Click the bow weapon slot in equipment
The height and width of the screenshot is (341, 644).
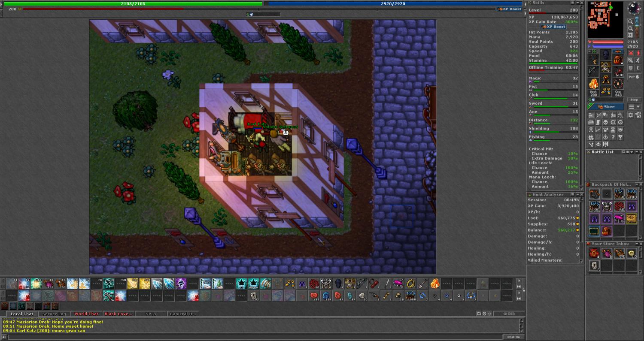[x=594, y=71]
